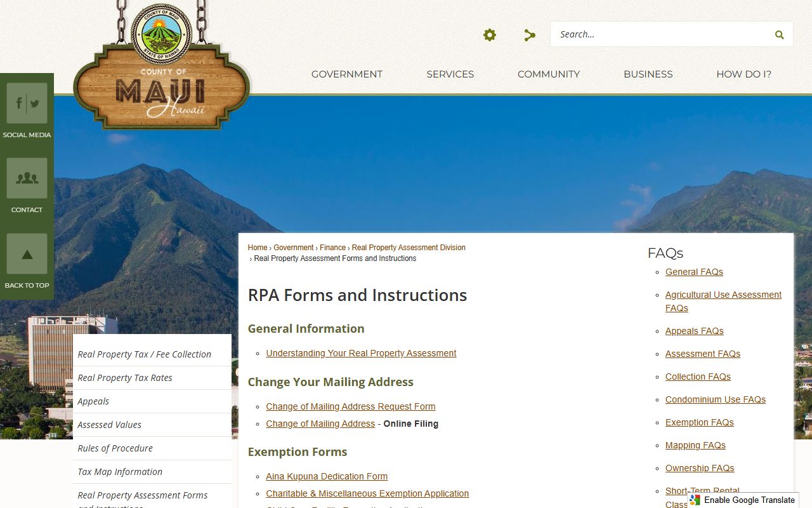Click the General Information heading
Image resolution: width=812 pixels, height=508 pixels.
coord(306,329)
